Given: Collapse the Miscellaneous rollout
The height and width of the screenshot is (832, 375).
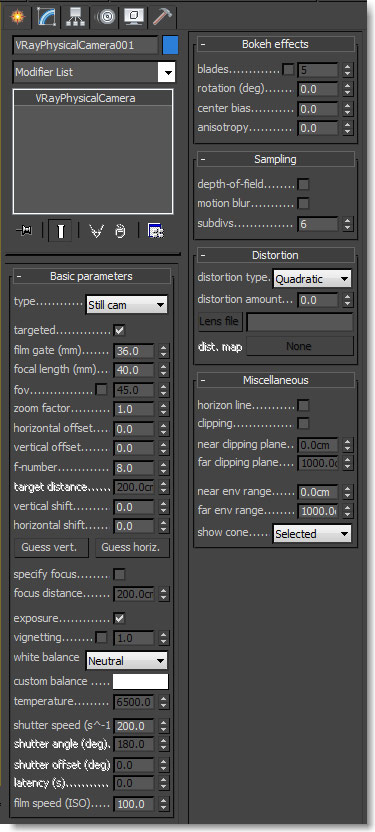Looking at the screenshot, I should pos(275,380).
